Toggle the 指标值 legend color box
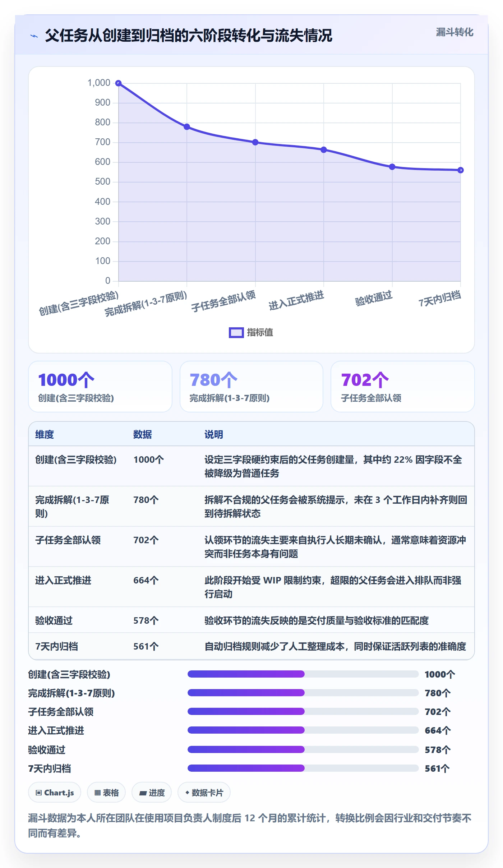The width and height of the screenshot is (503, 868). click(x=236, y=333)
